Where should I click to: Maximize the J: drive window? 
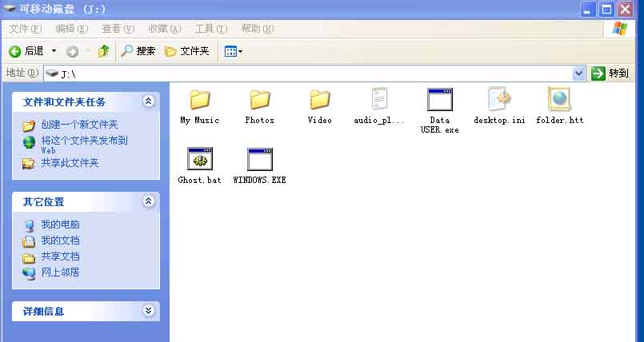click(606, 9)
